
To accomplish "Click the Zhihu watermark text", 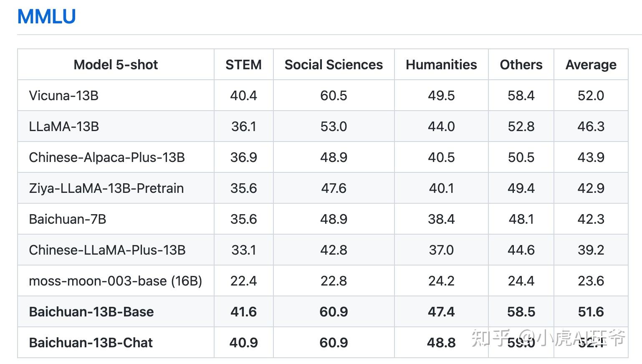I will coord(548,337).
